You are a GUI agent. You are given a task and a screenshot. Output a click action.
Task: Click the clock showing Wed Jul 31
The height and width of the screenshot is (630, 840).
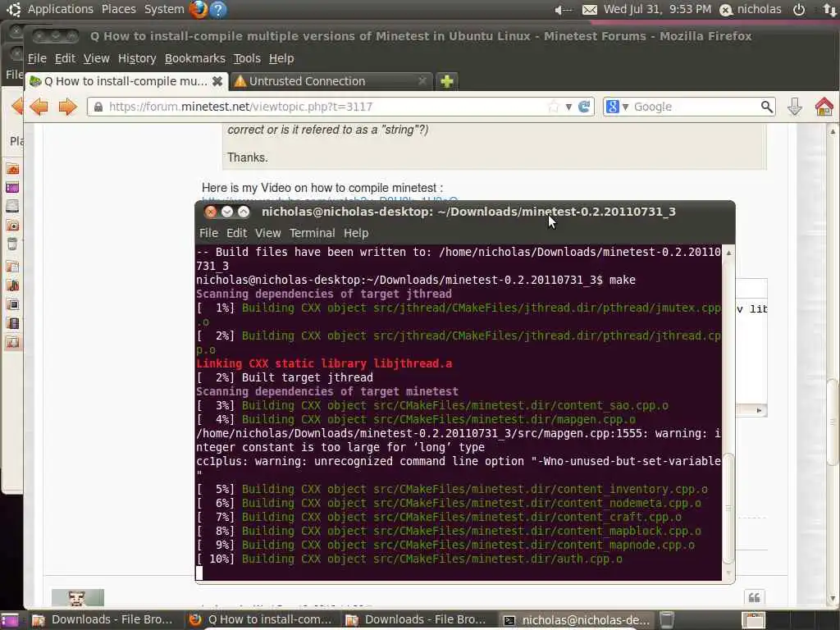657,9
